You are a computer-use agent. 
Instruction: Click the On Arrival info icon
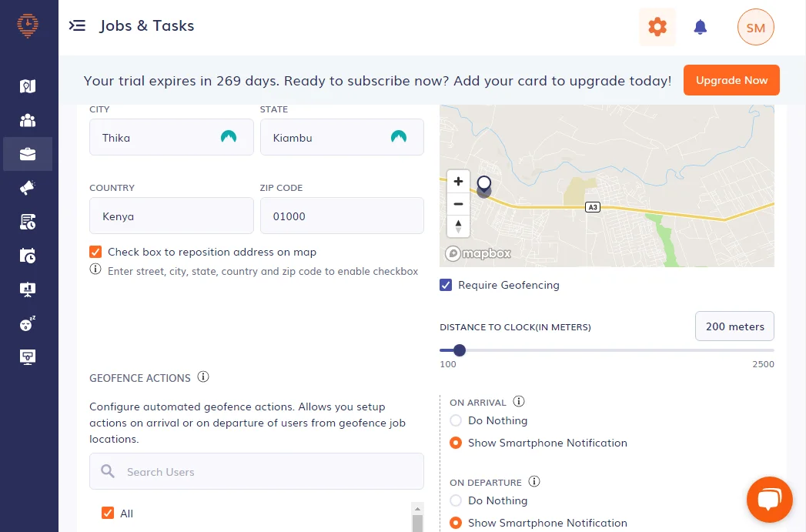[519, 401]
